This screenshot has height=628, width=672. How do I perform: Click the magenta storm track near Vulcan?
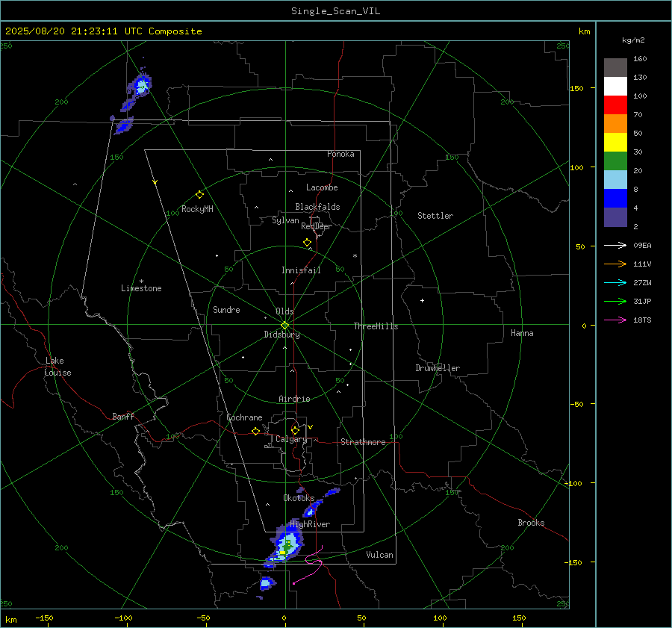point(312,565)
